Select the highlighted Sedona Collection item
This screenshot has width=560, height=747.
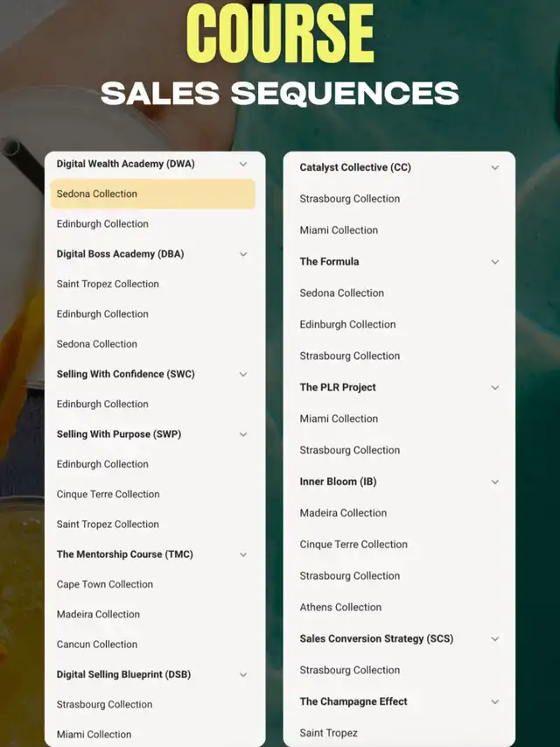click(153, 194)
